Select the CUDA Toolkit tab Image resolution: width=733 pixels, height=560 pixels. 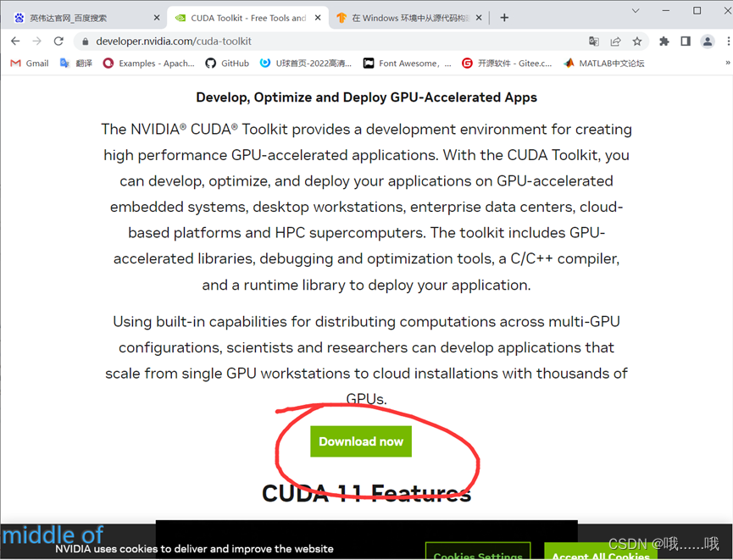tap(248, 18)
